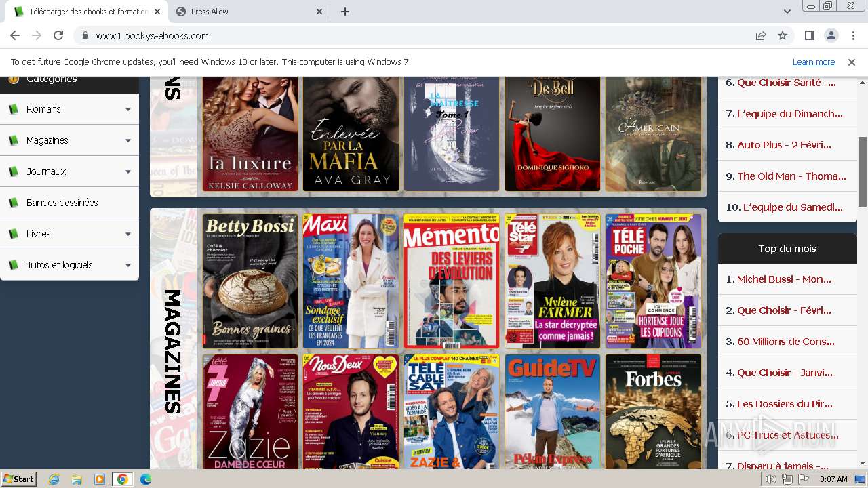Open the Maxi magazine cover
Image resolution: width=868 pixels, height=488 pixels.
click(351, 281)
